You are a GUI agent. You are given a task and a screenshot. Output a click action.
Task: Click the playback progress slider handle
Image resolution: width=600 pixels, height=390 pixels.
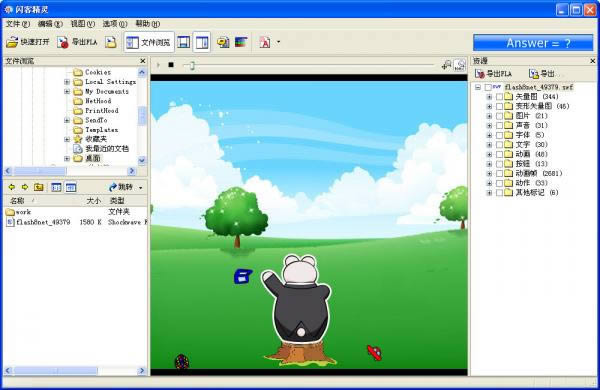tap(192, 65)
